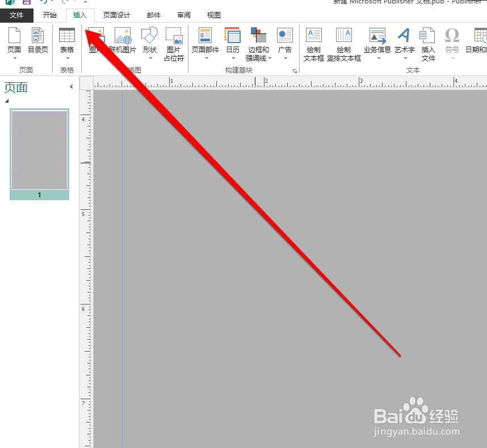Viewport: 487px width, 448px height.
Task: Select page 1 thumbnail
Action: click(x=39, y=154)
